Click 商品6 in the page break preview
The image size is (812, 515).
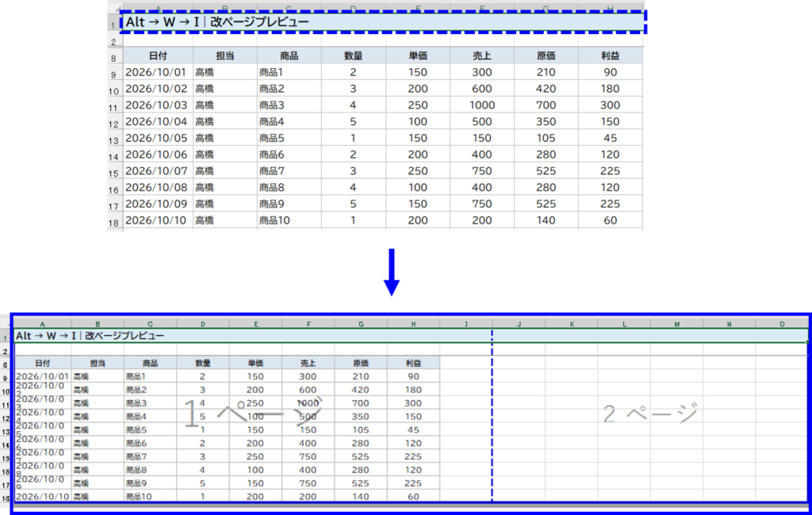(x=150, y=444)
